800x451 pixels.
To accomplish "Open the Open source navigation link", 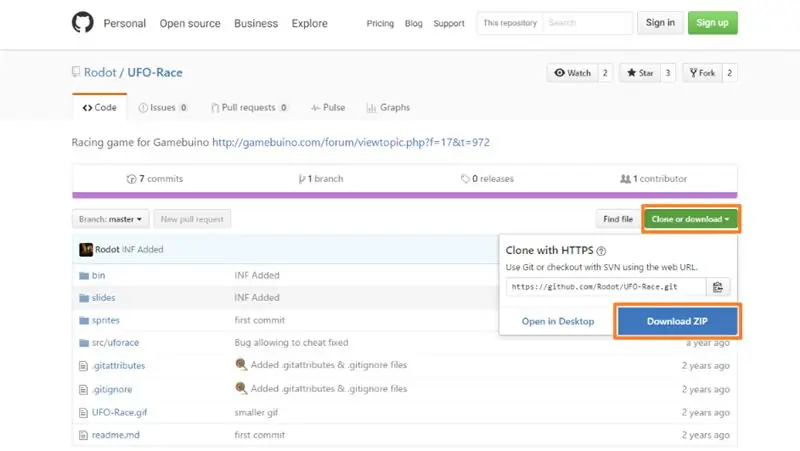I will tap(190, 23).
